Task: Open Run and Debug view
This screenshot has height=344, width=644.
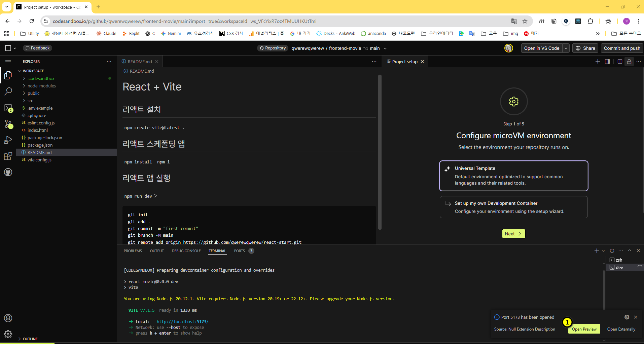Action: point(8,140)
